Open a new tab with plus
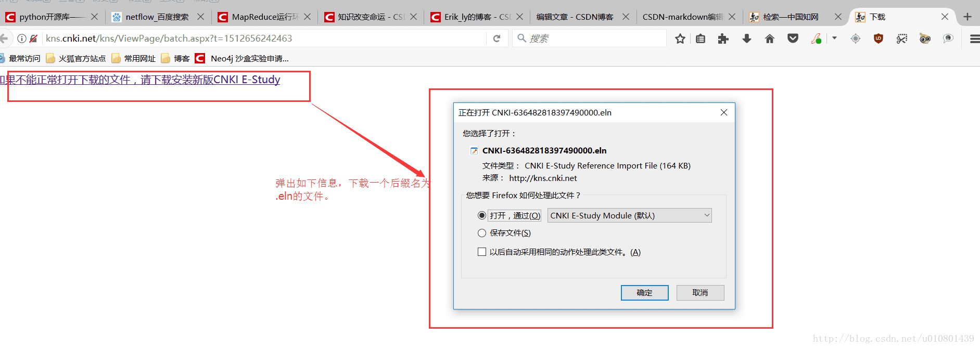This screenshot has width=980, height=349. pyautogui.click(x=968, y=17)
